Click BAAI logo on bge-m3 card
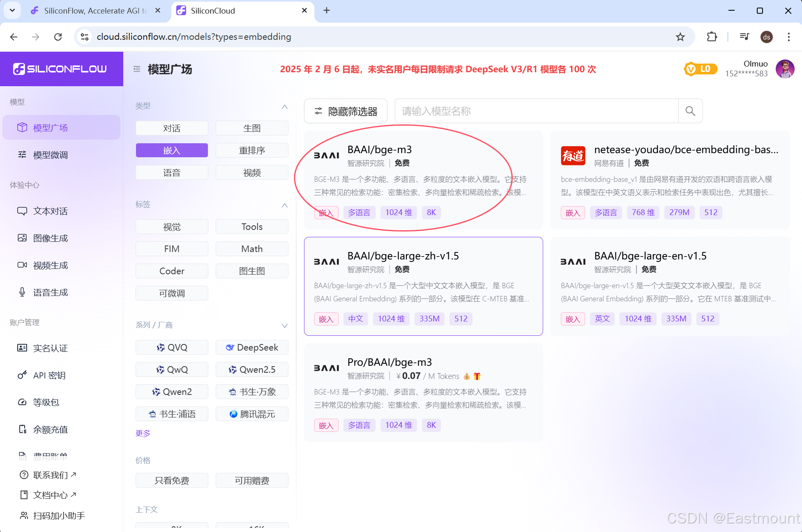Screen dimensions: 802x532 (327, 156)
